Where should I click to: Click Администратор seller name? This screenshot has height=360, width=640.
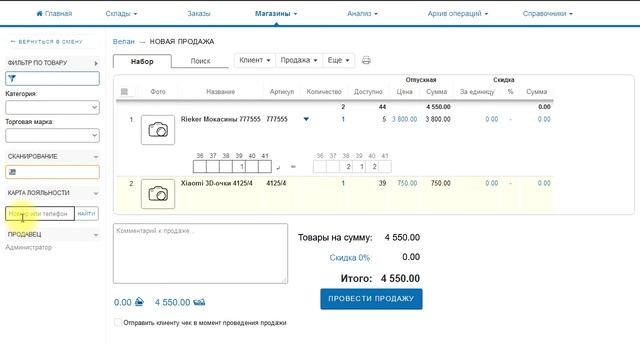point(29,247)
